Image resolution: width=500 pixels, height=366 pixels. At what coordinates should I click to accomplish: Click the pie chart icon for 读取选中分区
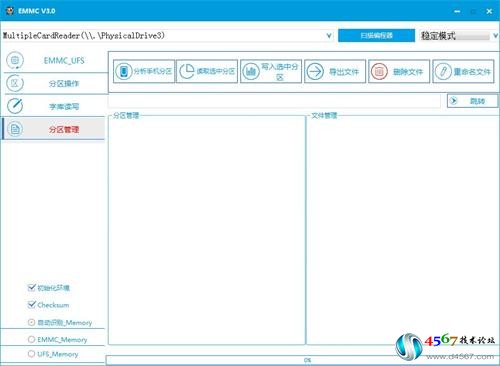pos(187,71)
